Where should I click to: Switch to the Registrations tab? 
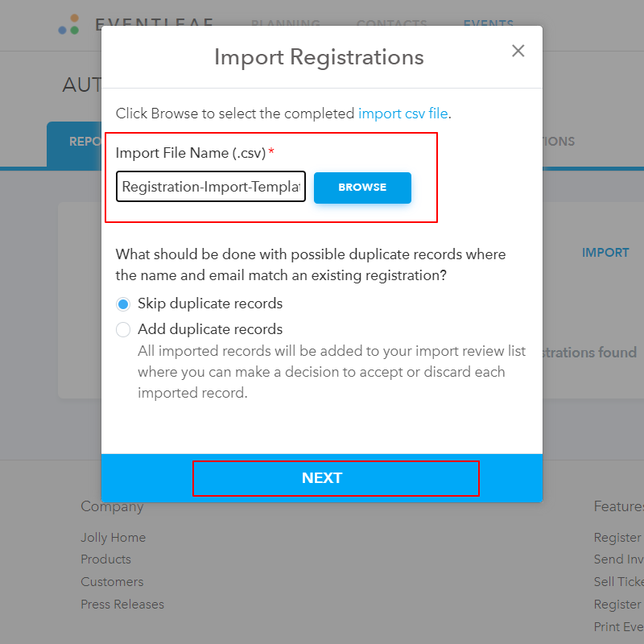pyautogui.click(x=554, y=141)
